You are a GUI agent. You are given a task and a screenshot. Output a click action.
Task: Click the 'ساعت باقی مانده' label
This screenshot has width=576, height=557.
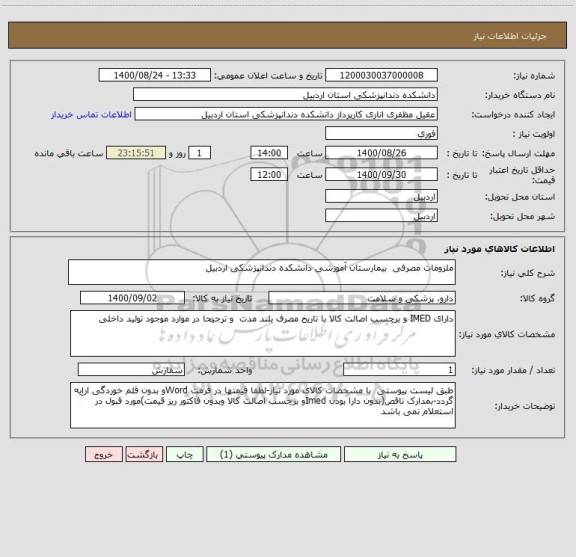69,153
